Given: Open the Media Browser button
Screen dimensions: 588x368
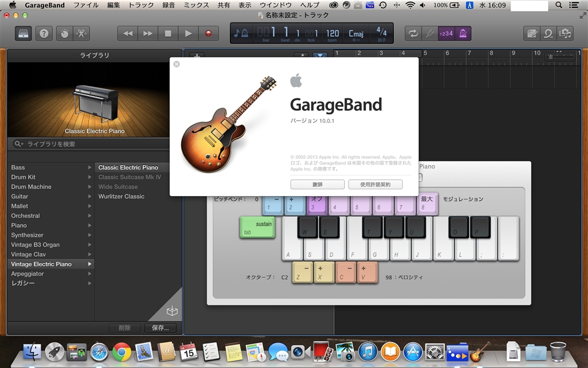Looking at the screenshot, I should pos(566,33).
